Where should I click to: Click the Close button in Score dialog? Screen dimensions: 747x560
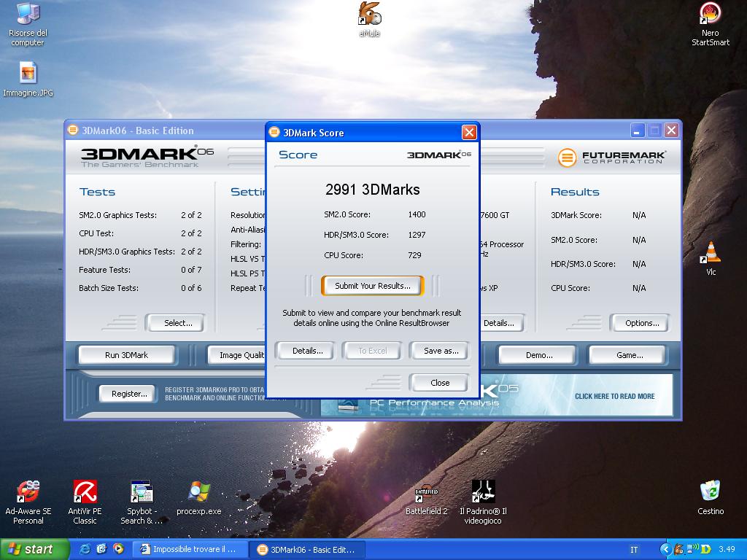click(x=440, y=383)
